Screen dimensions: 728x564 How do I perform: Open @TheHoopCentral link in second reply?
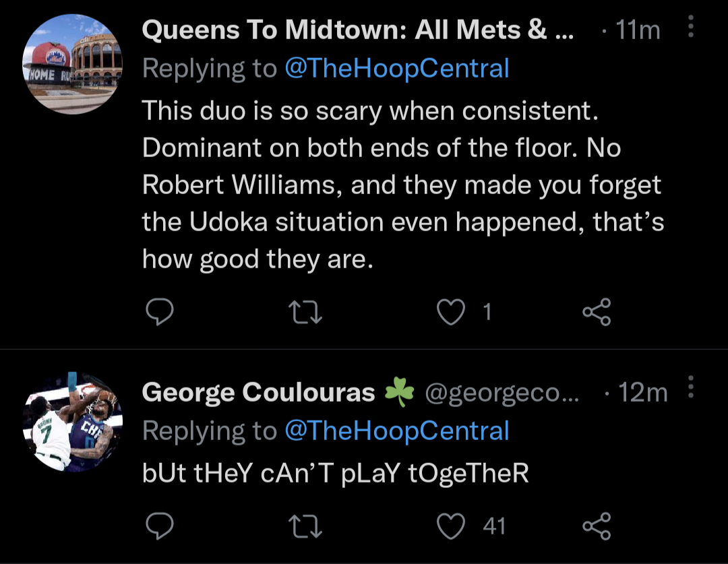397,430
